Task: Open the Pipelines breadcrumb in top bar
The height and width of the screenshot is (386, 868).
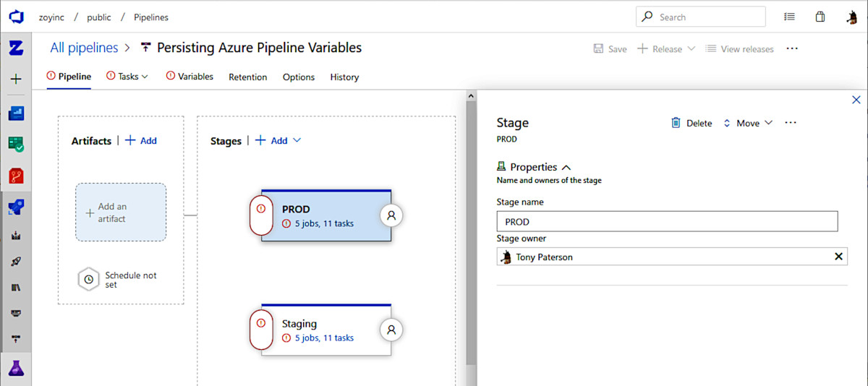Action: point(152,17)
